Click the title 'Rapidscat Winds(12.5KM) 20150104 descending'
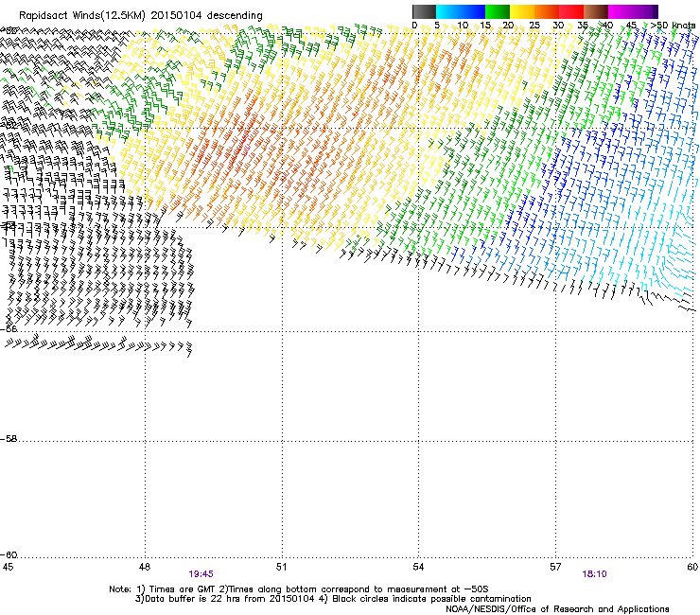The height and width of the screenshot is (615, 700). click(x=141, y=16)
